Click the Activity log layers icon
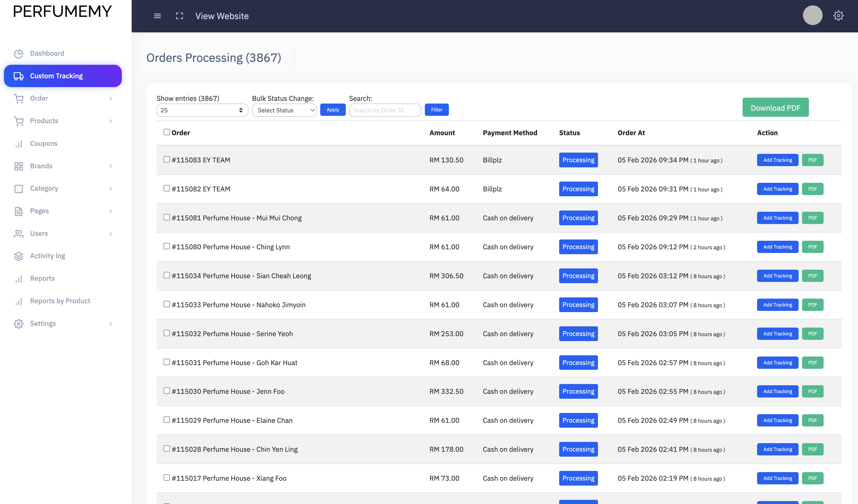Image resolution: width=858 pixels, height=504 pixels. [x=19, y=256]
